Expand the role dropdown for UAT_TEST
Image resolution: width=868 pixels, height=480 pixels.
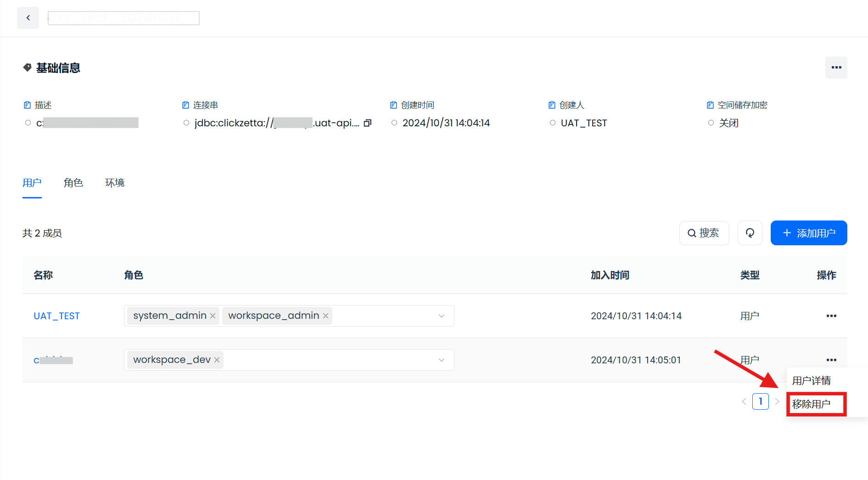441,316
